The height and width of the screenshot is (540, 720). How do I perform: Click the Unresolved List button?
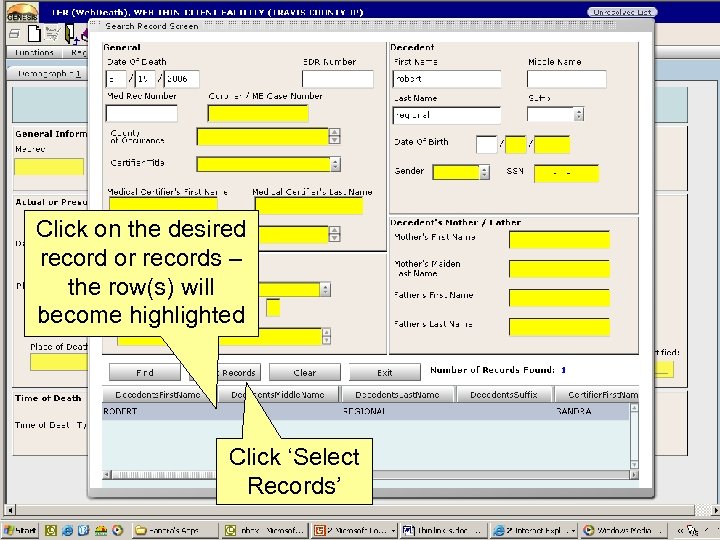[622, 12]
